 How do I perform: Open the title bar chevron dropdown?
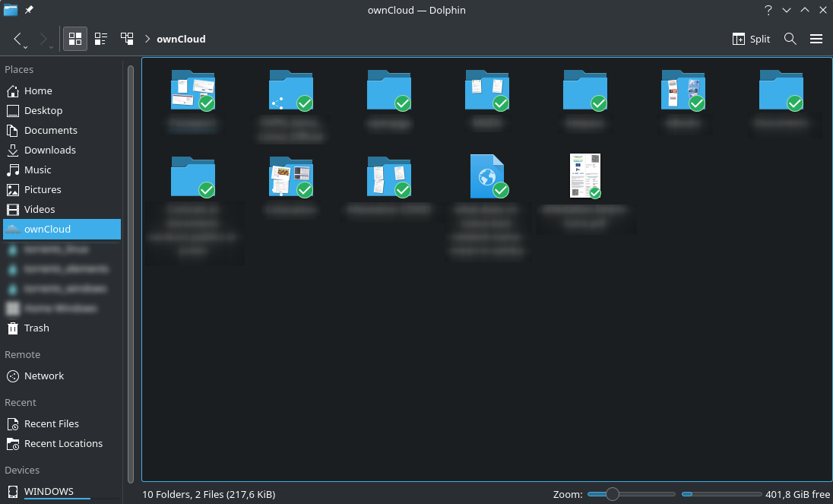tap(786, 10)
